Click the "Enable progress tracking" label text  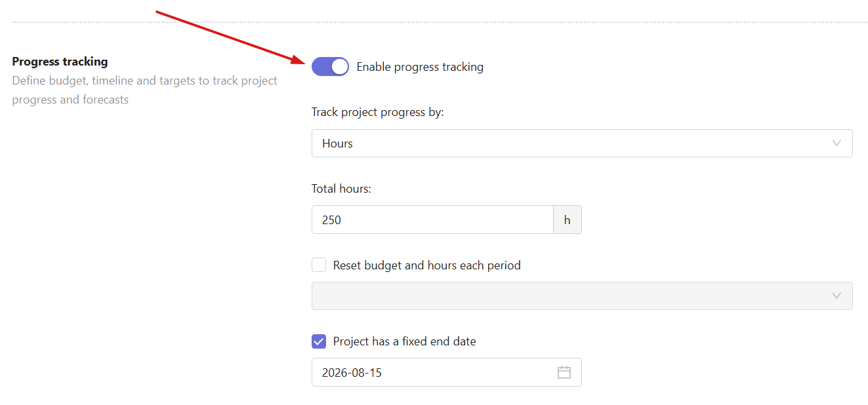(420, 67)
